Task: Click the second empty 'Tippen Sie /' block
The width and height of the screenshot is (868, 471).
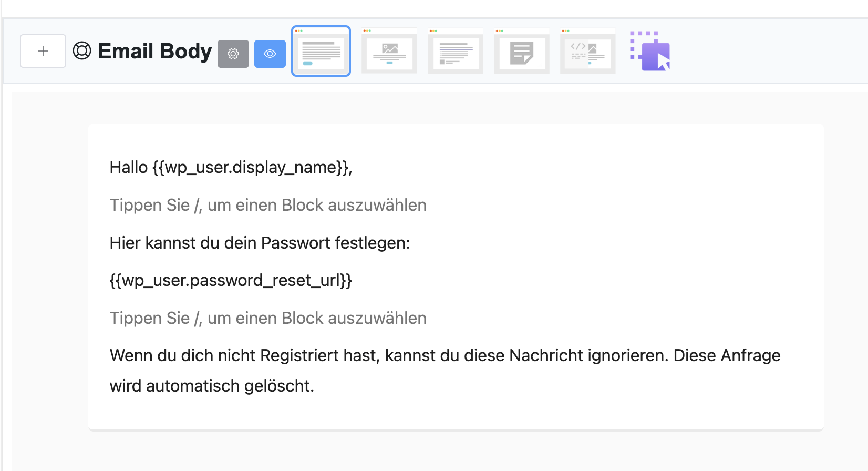Action: [268, 318]
